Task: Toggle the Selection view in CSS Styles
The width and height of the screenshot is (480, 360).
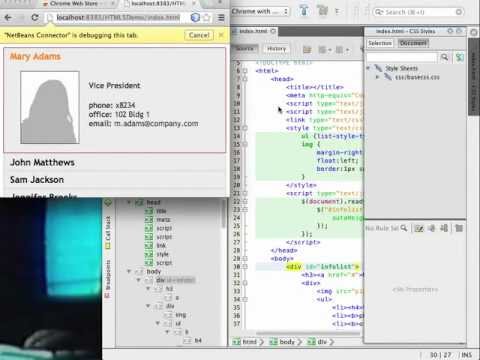Action: pyautogui.click(x=380, y=43)
